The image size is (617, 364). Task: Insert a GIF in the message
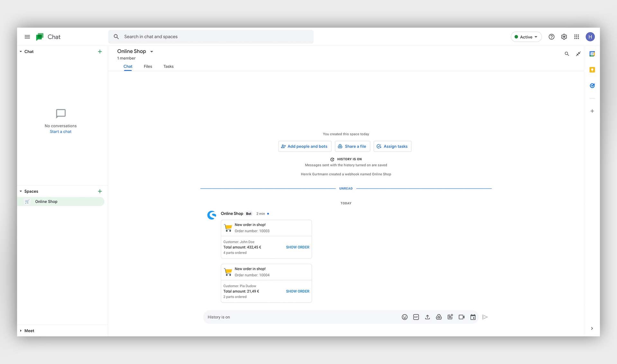416,317
